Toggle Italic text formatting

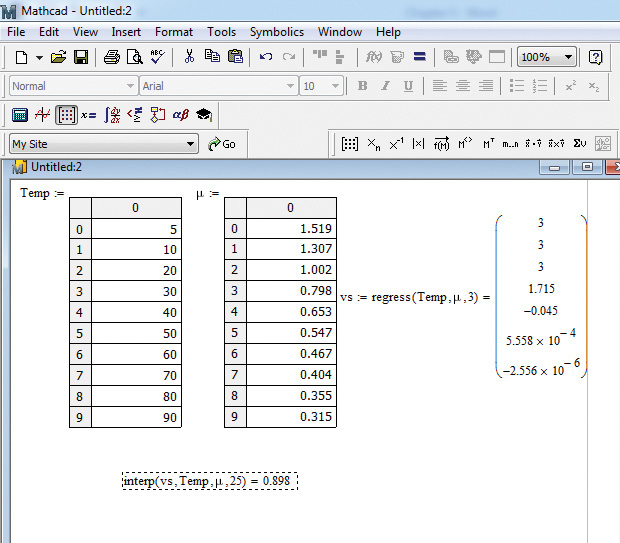pyautogui.click(x=385, y=86)
